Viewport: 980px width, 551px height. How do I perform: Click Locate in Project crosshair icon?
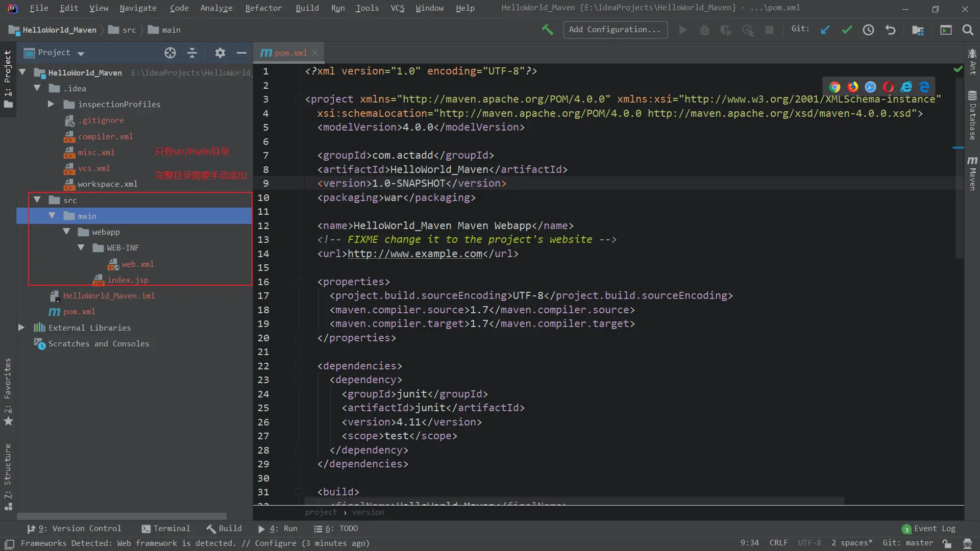(x=170, y=53)
